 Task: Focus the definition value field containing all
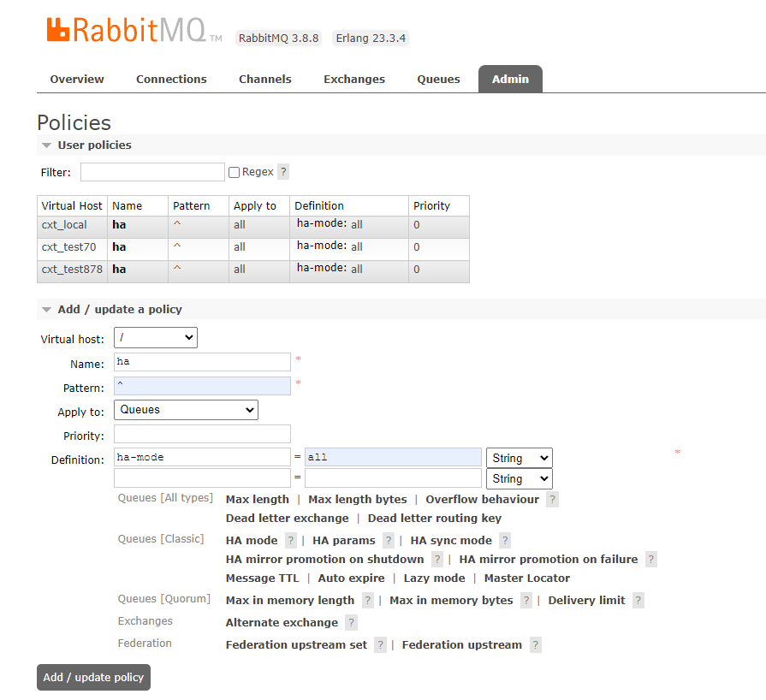(393, 457)
